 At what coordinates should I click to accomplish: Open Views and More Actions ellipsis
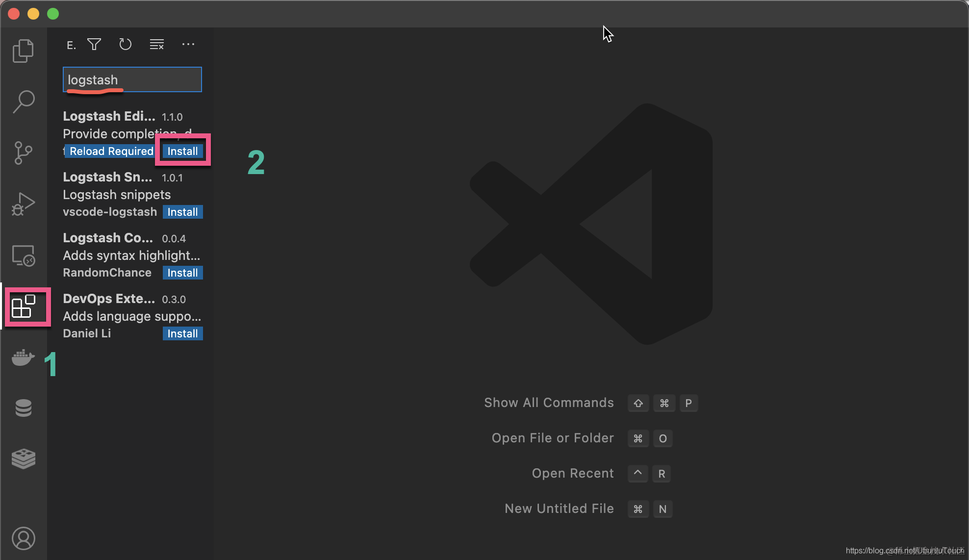[188, 45]
